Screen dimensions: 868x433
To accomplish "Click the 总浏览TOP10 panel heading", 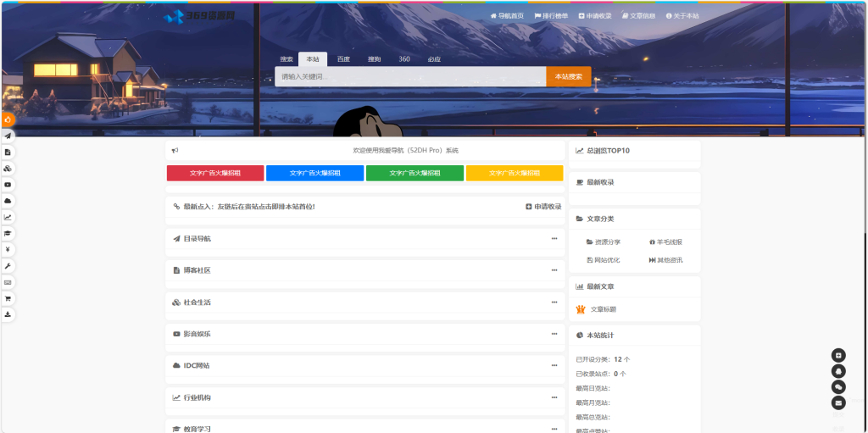I will 608,151.
